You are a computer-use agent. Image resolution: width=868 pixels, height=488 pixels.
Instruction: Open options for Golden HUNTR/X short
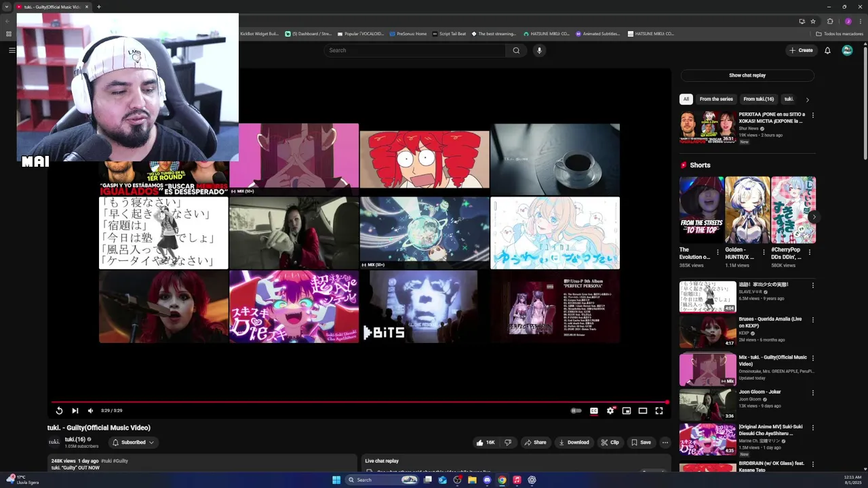(x=763, y=252)
